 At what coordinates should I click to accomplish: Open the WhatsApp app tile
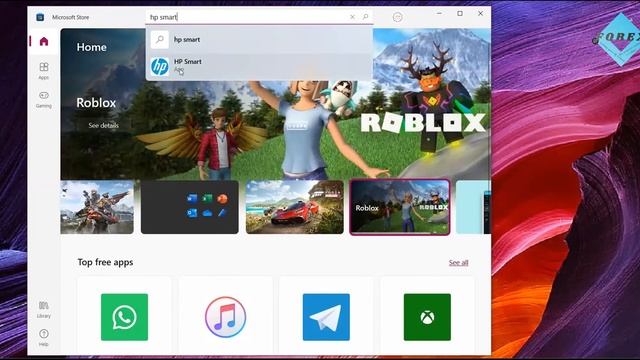[x=124, y=317]
